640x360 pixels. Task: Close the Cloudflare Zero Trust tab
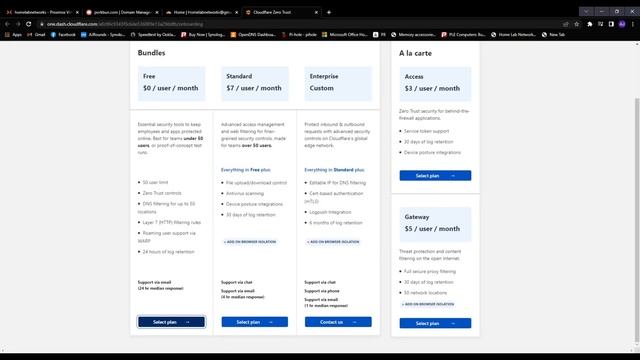pos(316,12)
